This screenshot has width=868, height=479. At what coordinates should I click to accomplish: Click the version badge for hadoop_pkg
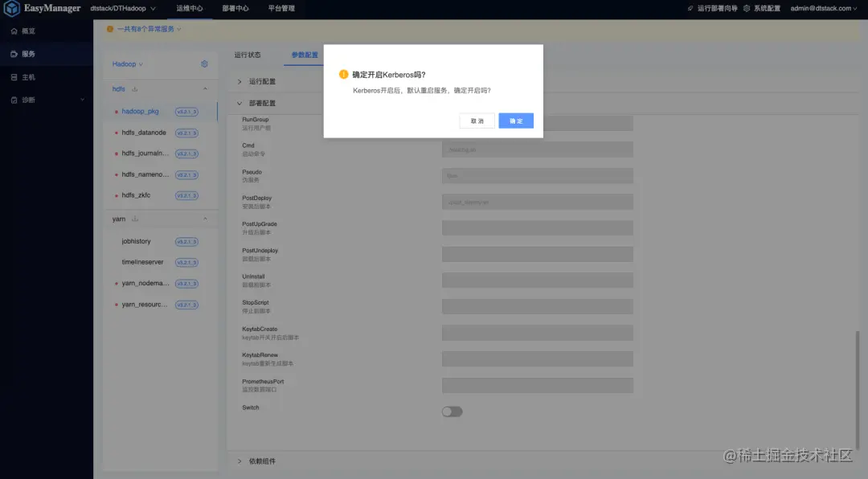(186, 112)
